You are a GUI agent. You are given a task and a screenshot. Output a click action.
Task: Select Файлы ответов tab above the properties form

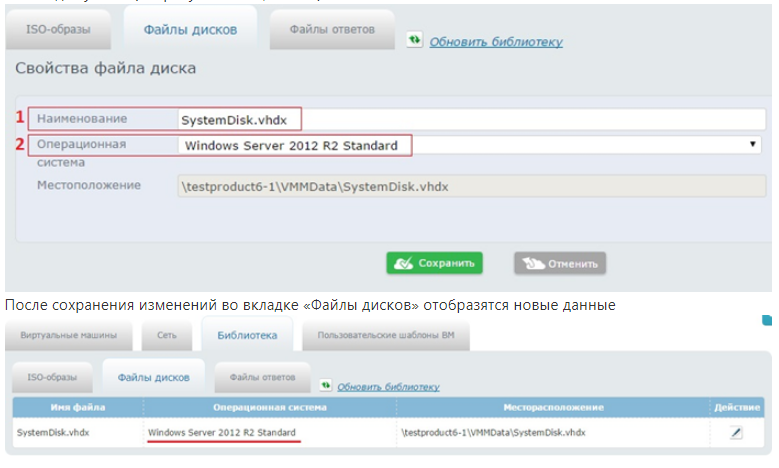click(x=332, y=29)
